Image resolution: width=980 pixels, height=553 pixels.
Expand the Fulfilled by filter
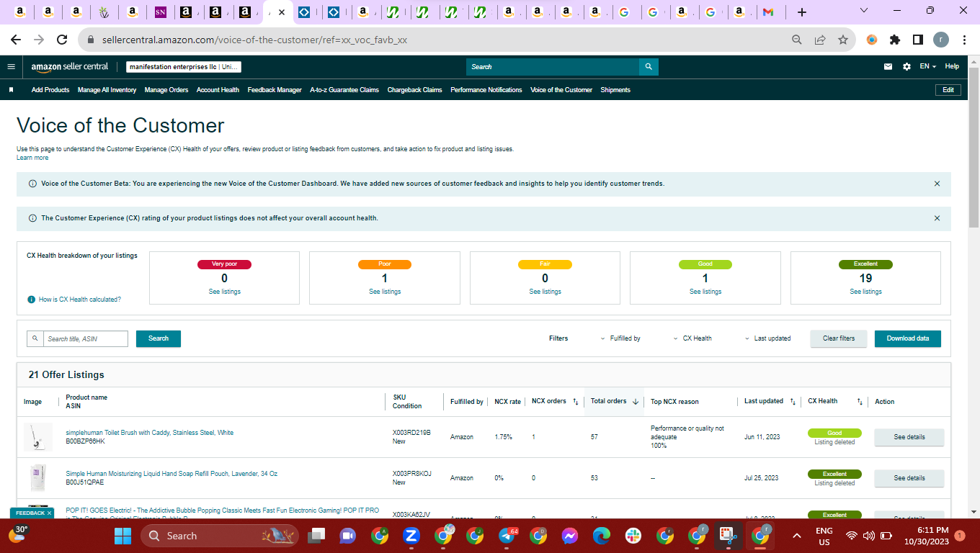[x=620, y=338]
